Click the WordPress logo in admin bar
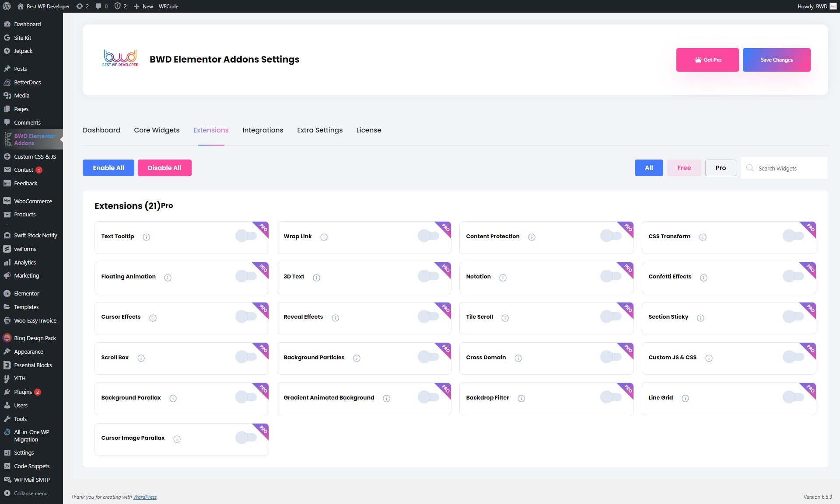The height and width of the screenshot is (504, 840). coord(7,6)
